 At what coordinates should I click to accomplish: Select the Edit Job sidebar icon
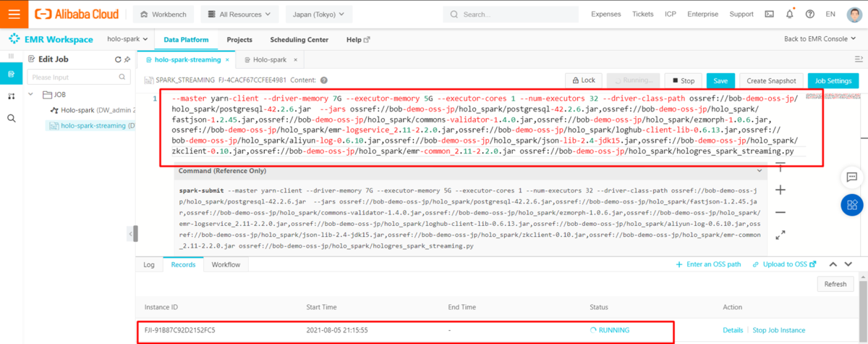11,75
